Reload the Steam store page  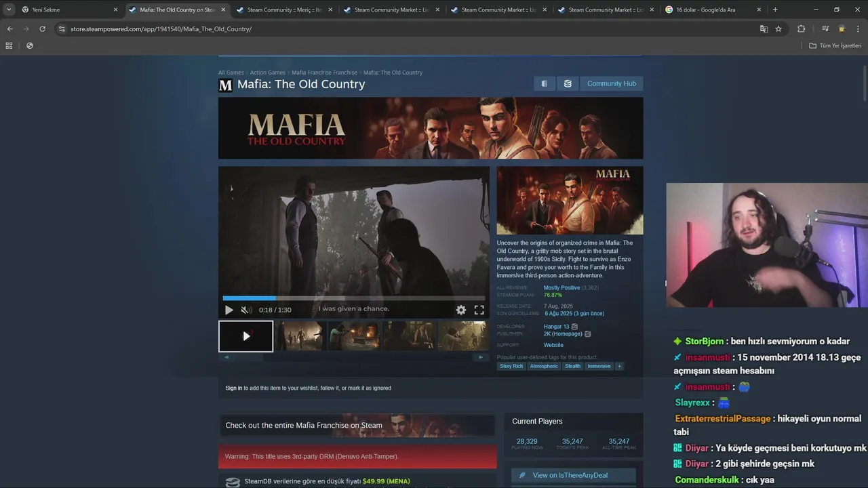[x=42, y=29]
